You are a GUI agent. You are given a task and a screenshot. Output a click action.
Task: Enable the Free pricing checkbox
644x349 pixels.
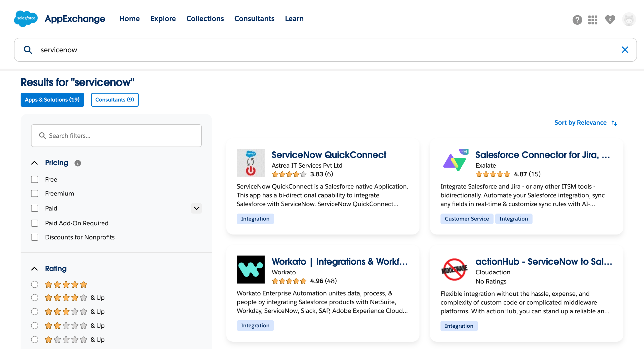tap(34, 179)
